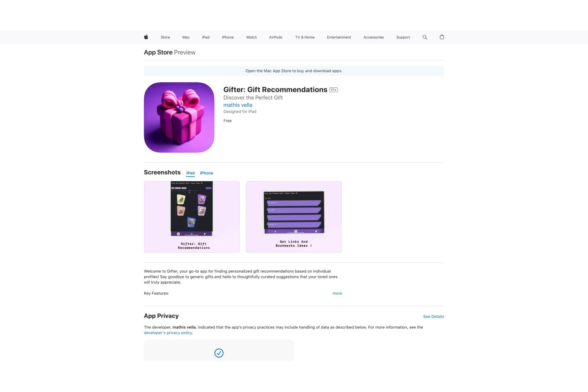Open mathis vella developer page
This screenshot has height=392, width=588.
tap(238, 105)
